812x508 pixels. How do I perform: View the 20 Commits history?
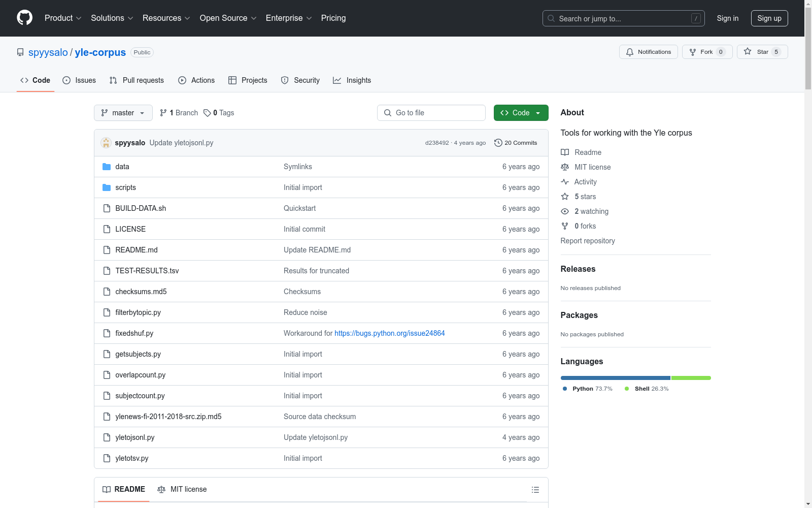pos(516,143)
